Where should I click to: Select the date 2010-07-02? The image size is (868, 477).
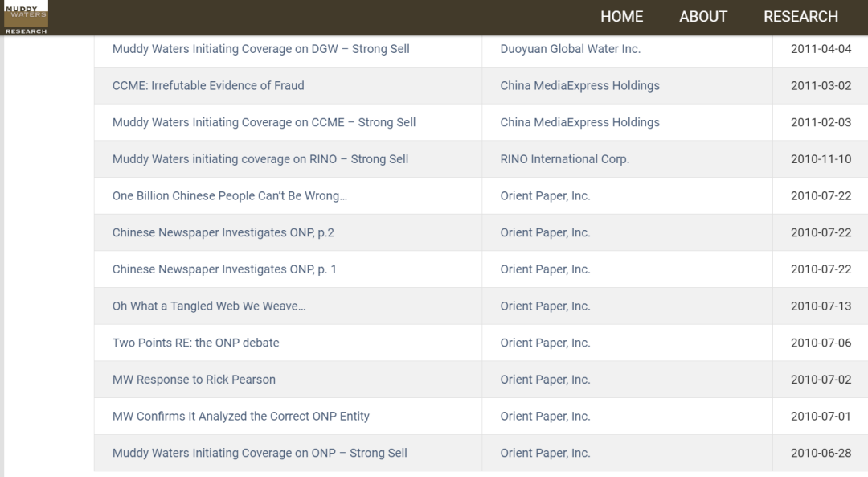coord(821,380)
